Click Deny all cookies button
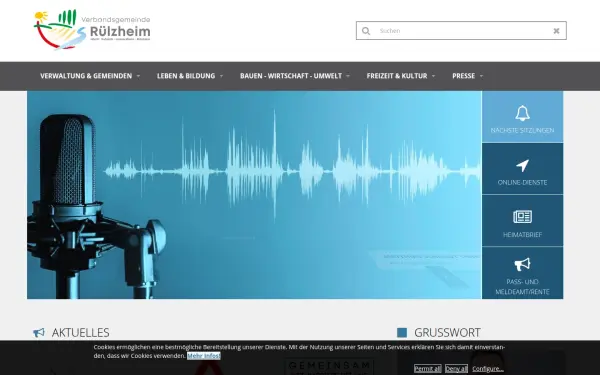The image size is (600, 375). tap(457, 369)
